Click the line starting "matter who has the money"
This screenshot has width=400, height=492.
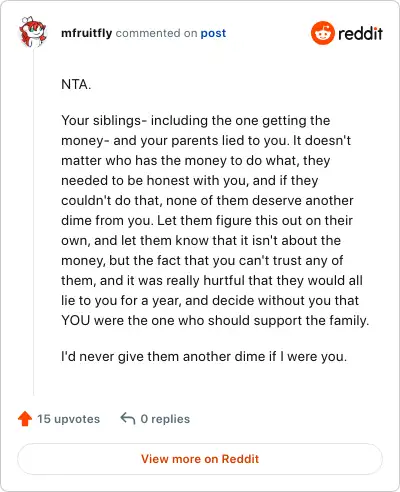pyautogui.click(x=196, y=160)
